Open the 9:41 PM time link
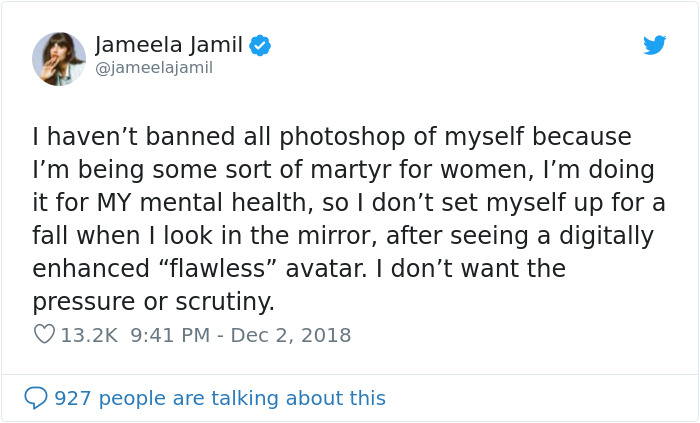This screenshot has height=423, width=700. click(x=169, y=335)
